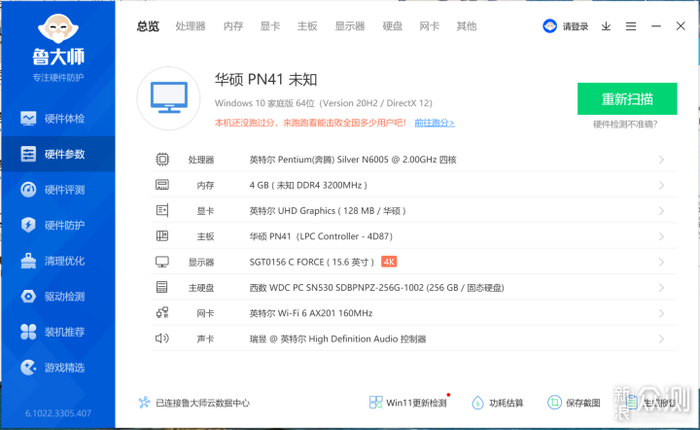Click 4 GB DDR4 3200MHz text
This screenshot has height=430, width=700.
(308, 185)
